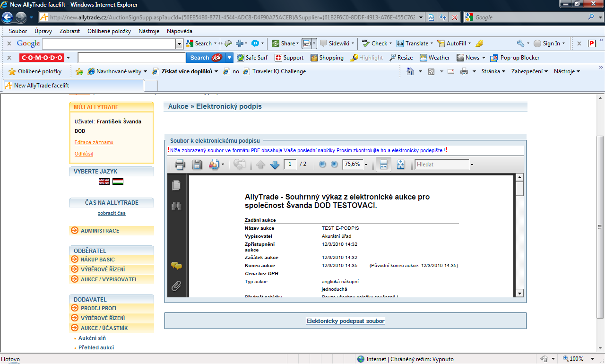Click the Odhlásit link

click(84, 154)
